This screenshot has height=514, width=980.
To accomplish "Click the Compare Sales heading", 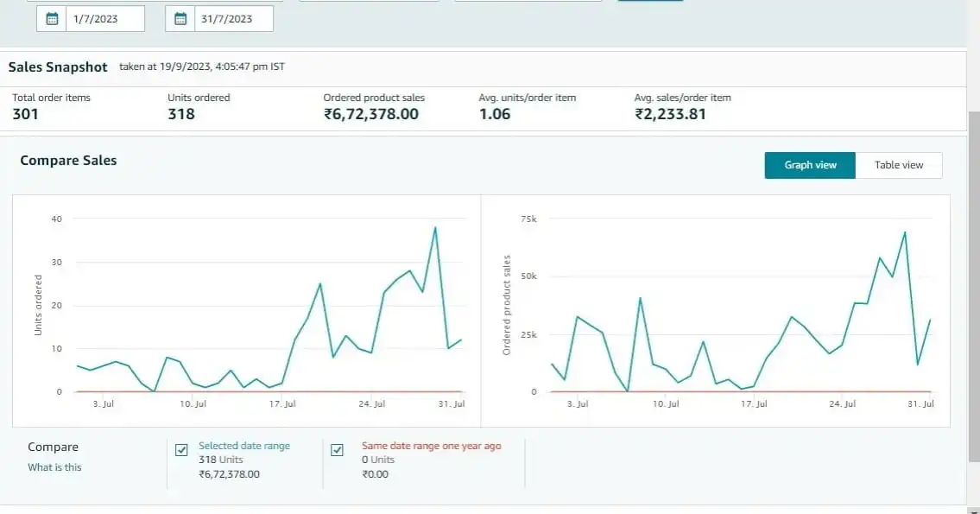I will click(x=68, y=161).
